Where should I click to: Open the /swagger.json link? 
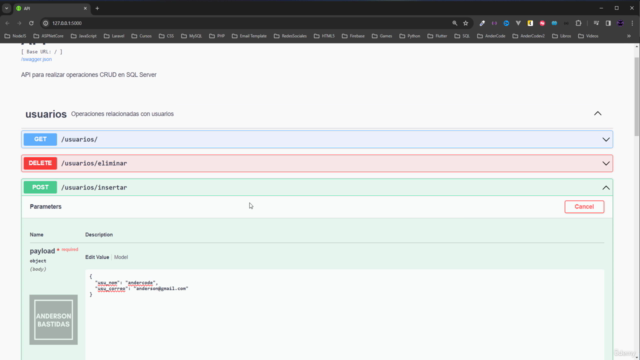coord(36,59)
